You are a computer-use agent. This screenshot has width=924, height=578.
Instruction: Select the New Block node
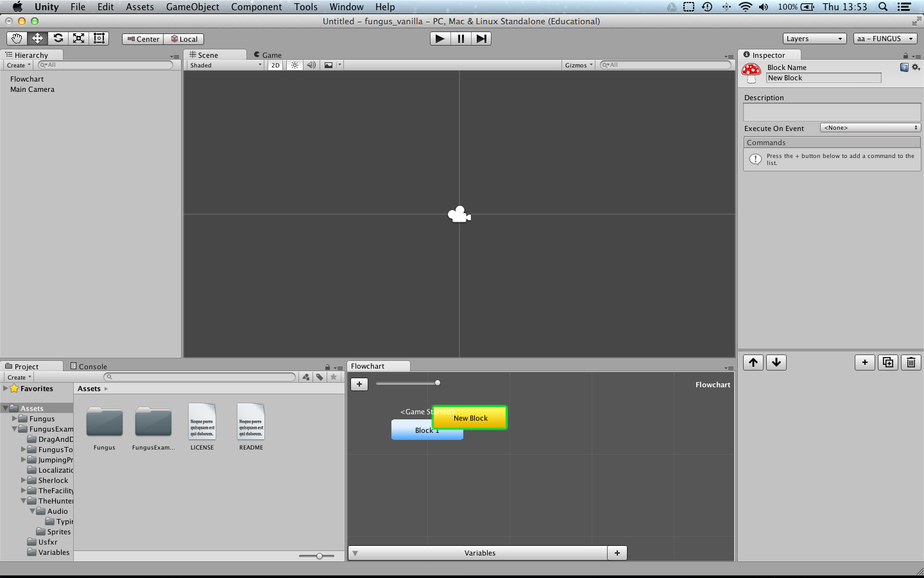[x=470, y=418]
